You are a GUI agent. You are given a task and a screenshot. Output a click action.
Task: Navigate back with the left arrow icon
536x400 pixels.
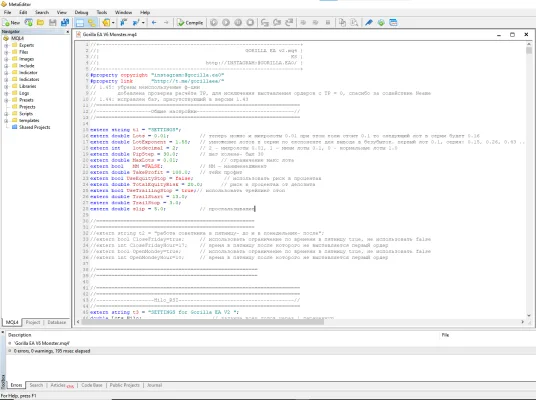[154, 23]
